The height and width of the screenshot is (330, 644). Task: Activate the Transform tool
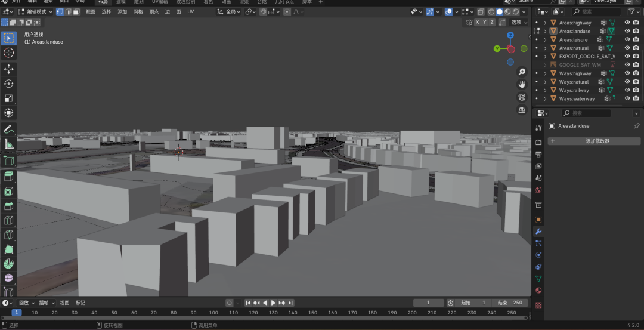(x=8, y=113)
